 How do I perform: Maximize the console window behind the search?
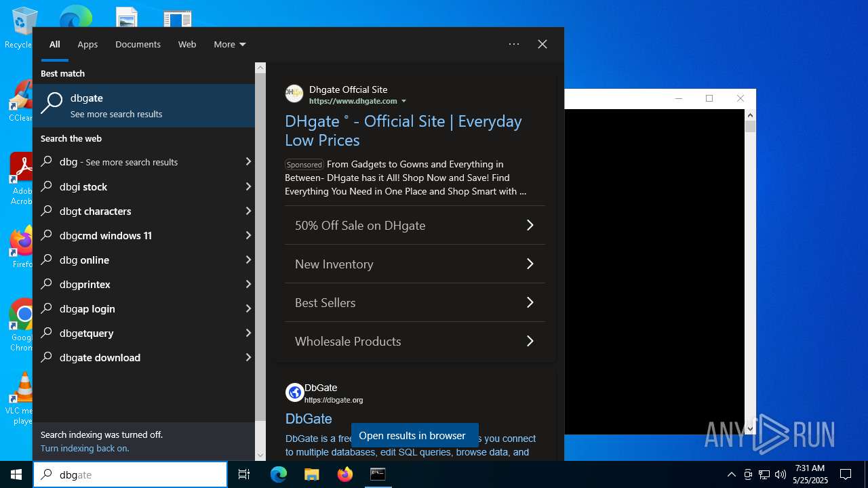point(709,98)
